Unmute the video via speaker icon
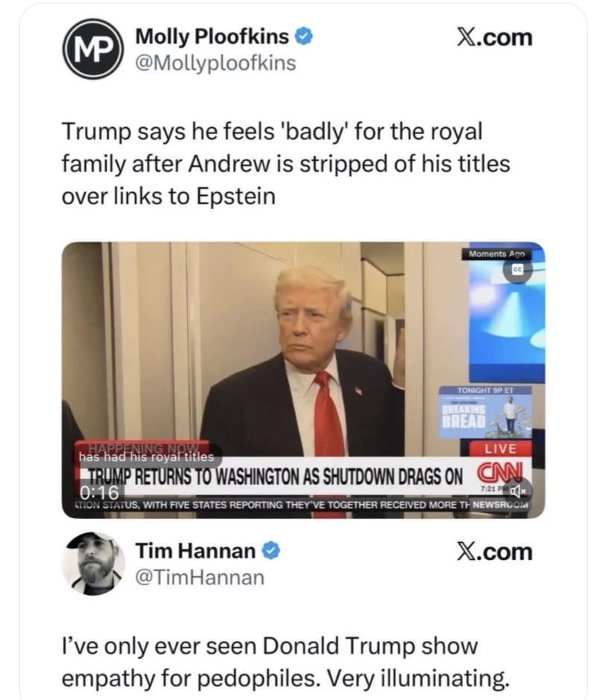The height and width of the screenshot is (700, 611). coord(520,491)
